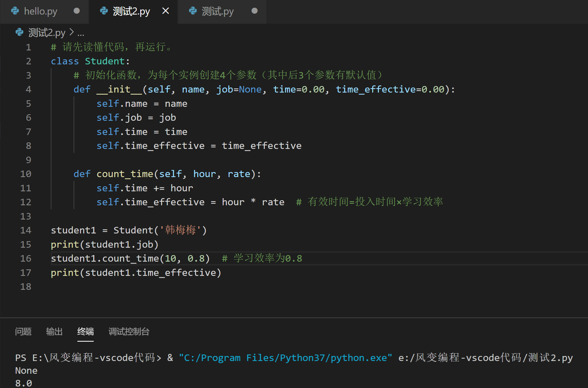Click the Python icon on the 测试2.py tab

(x=104, y=11)
